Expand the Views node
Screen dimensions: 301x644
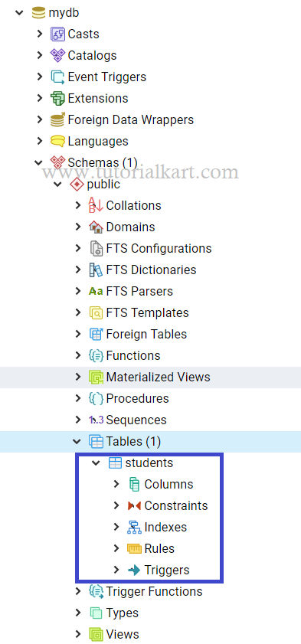pyautogui.click(x=78, y=634)
